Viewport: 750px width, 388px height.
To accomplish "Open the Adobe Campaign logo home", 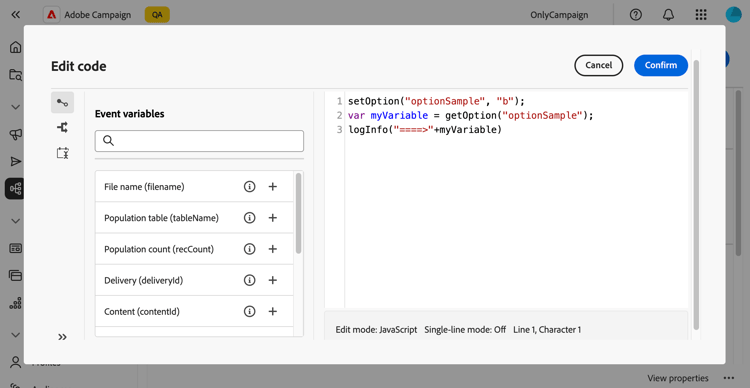I will (x=51, y=15).
